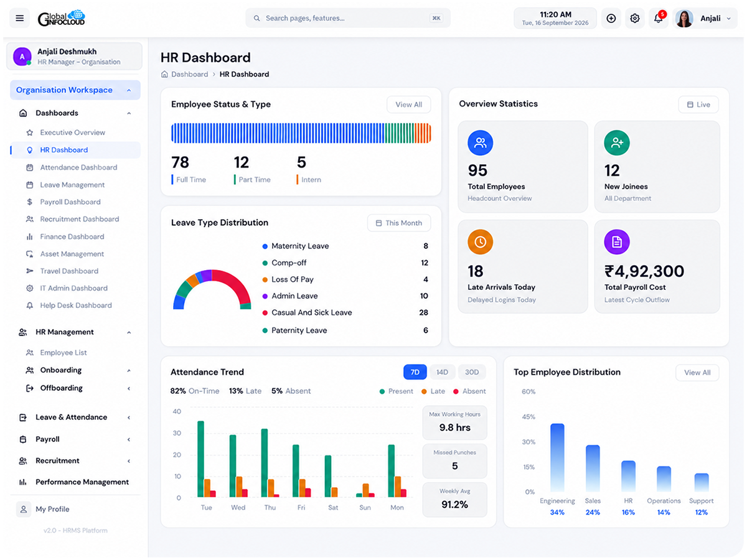Click the Max Working Hours card

click(x=454, y=423)
